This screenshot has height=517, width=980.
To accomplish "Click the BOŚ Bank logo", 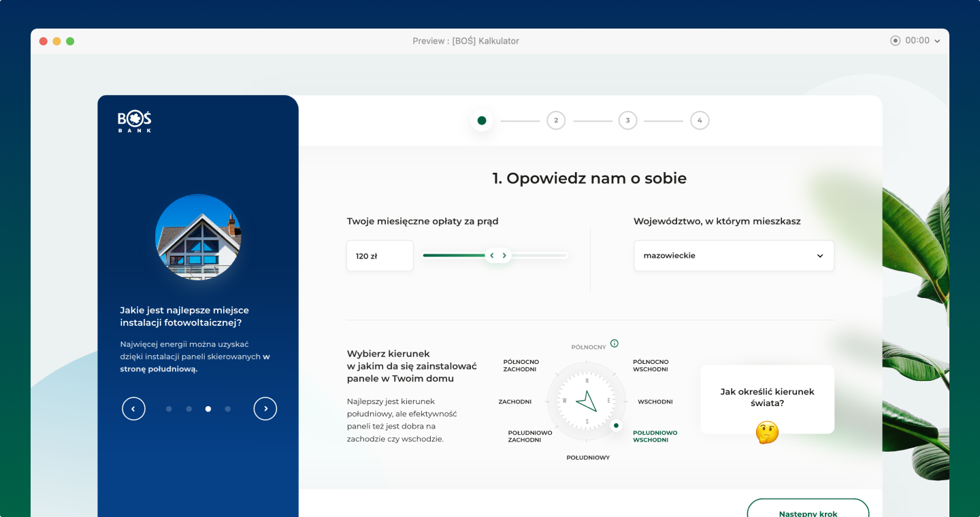I will coord(134,121).
